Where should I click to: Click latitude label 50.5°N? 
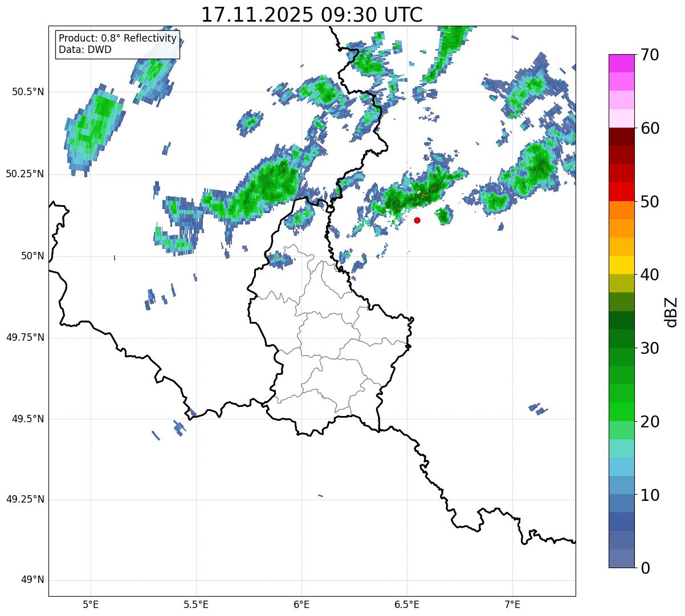click(28, 92)
